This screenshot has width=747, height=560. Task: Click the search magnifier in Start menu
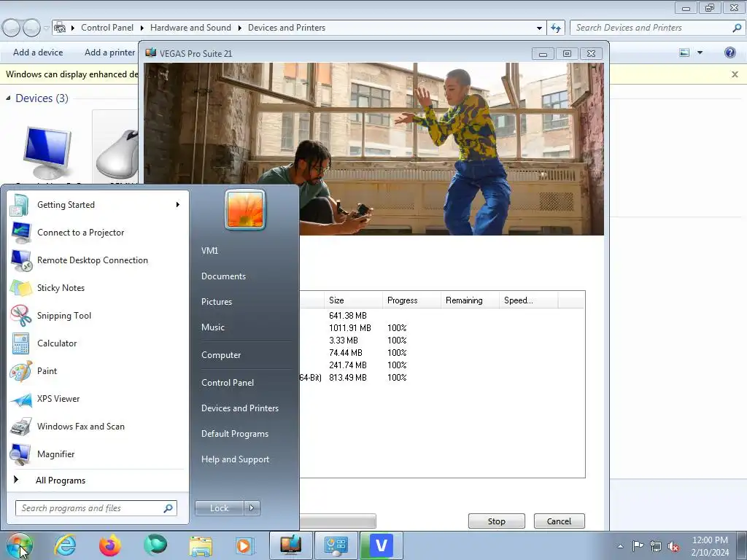(x=169, y=508)
